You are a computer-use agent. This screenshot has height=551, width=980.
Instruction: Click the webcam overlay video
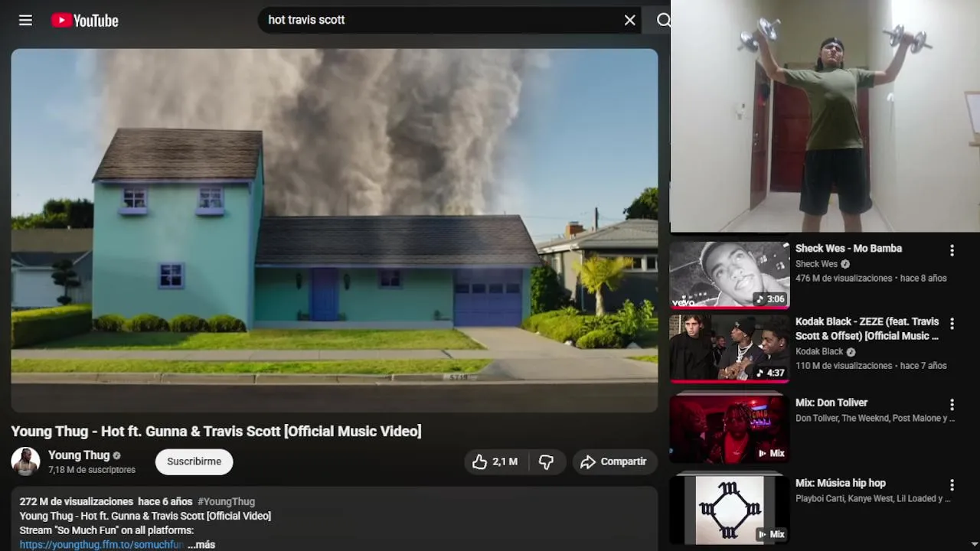(825, 116)
